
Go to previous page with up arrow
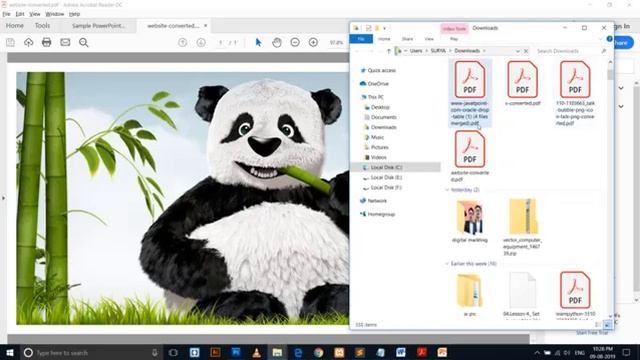pyautogui.click(x=182, y=42)
